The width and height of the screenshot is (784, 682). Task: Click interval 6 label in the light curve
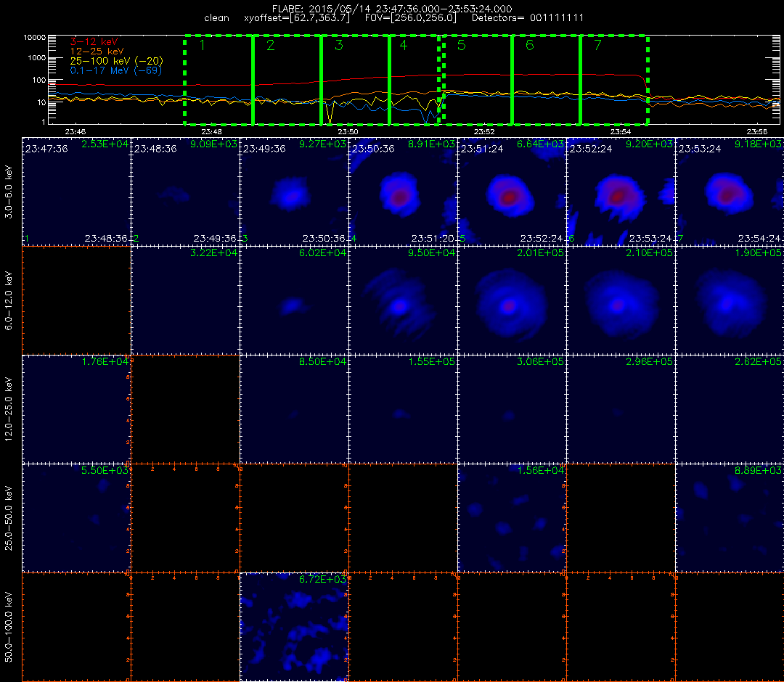pos(529,46)
